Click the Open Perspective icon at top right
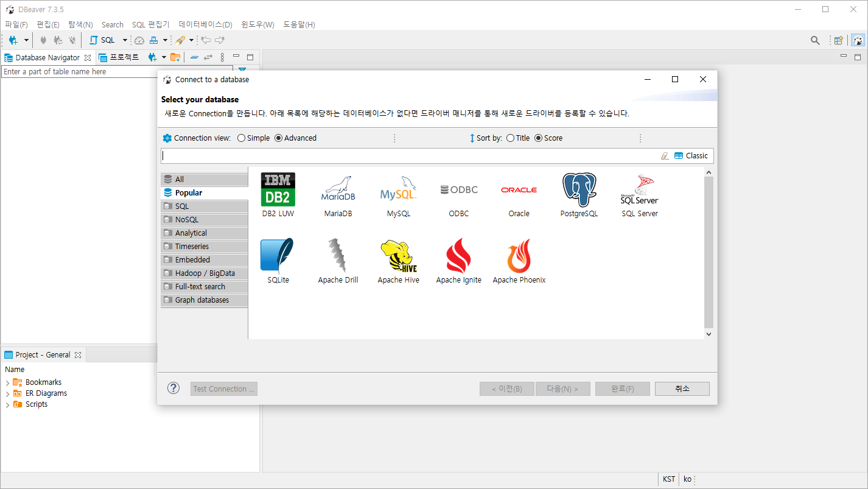The height and width of the screenshot is (489, 868). pyautogui.click(x=839, y=40)
